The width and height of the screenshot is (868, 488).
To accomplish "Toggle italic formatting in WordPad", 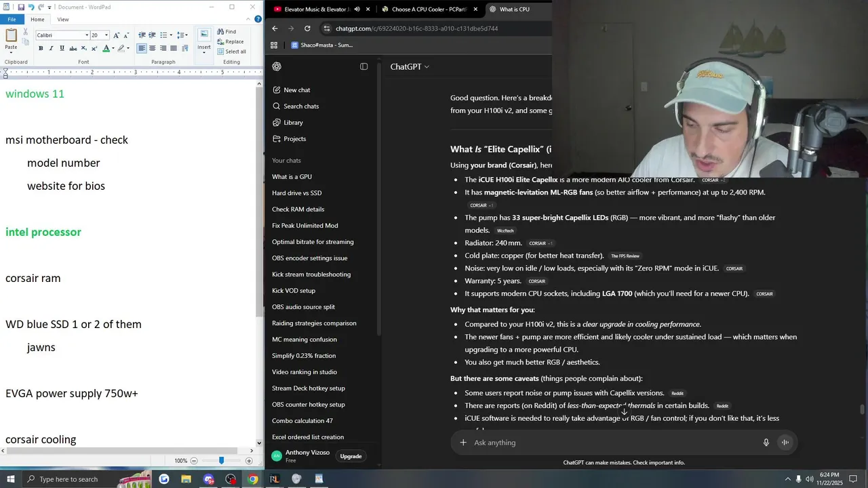I will tap(52, 48).
